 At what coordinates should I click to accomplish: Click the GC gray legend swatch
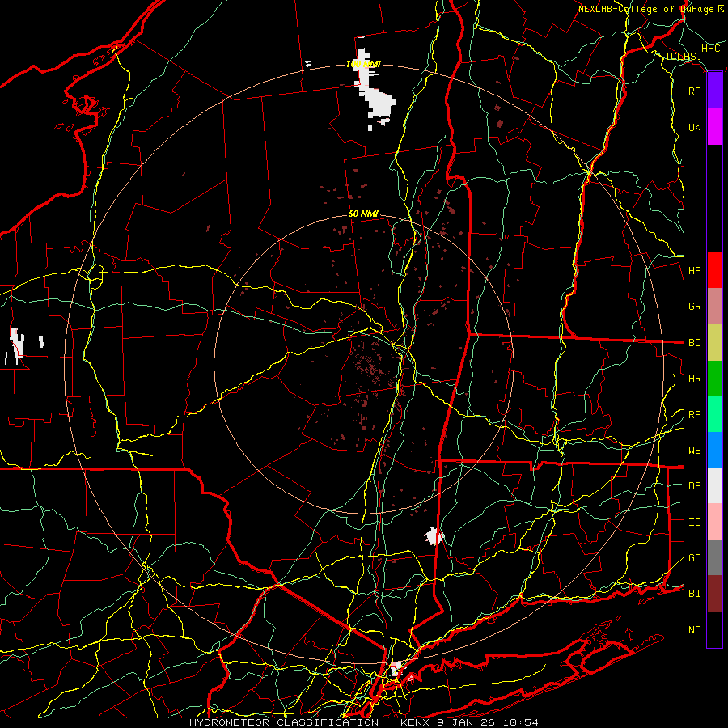pyautogui.click(x=714, y=557)
